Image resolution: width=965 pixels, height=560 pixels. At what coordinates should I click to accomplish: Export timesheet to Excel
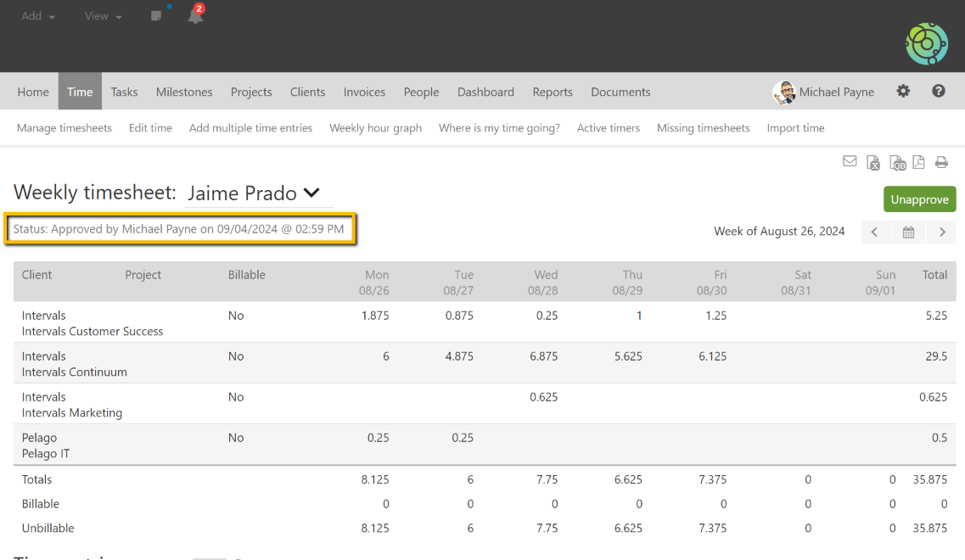tap(873, 163)
